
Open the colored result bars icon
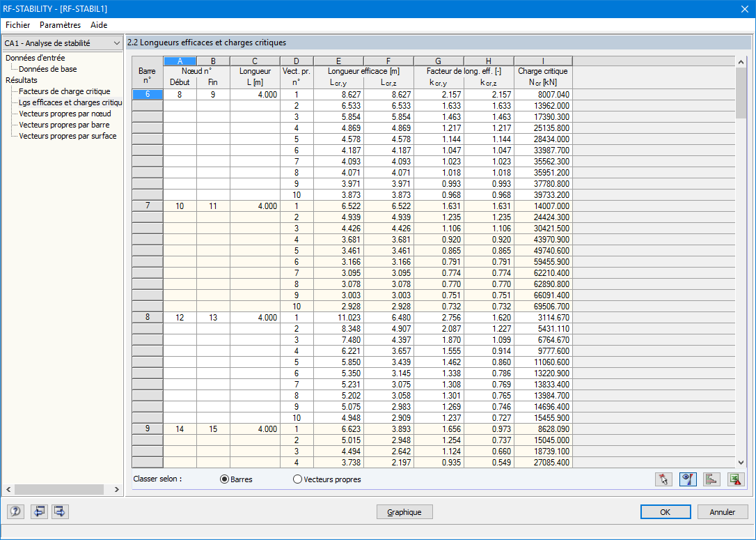[x=712, y=479]
